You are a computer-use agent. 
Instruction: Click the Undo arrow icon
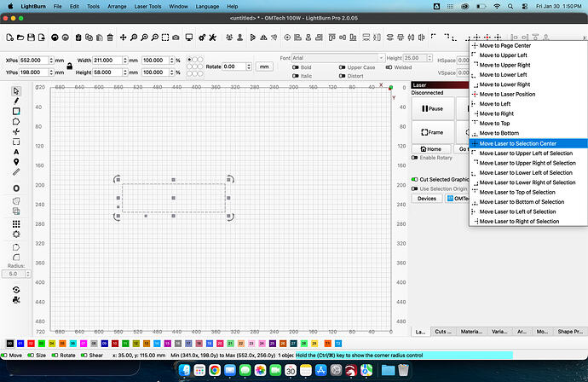tap(55, 38)
